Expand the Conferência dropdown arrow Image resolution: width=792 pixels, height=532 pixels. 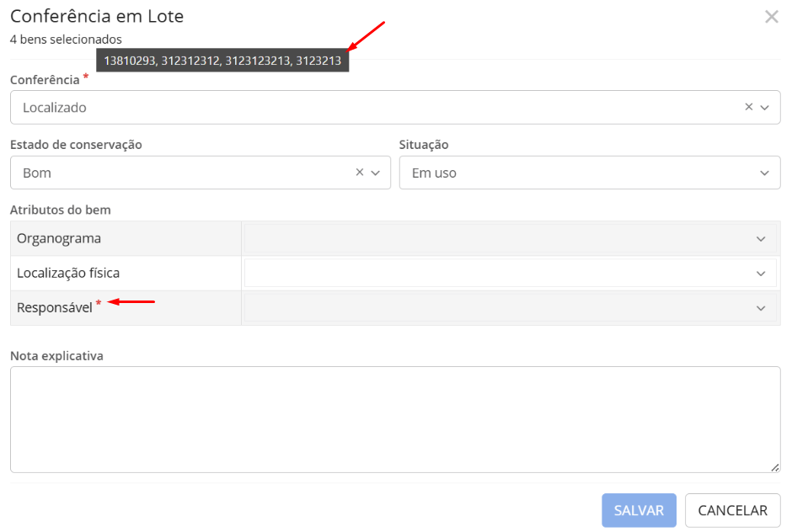[765, 107]
